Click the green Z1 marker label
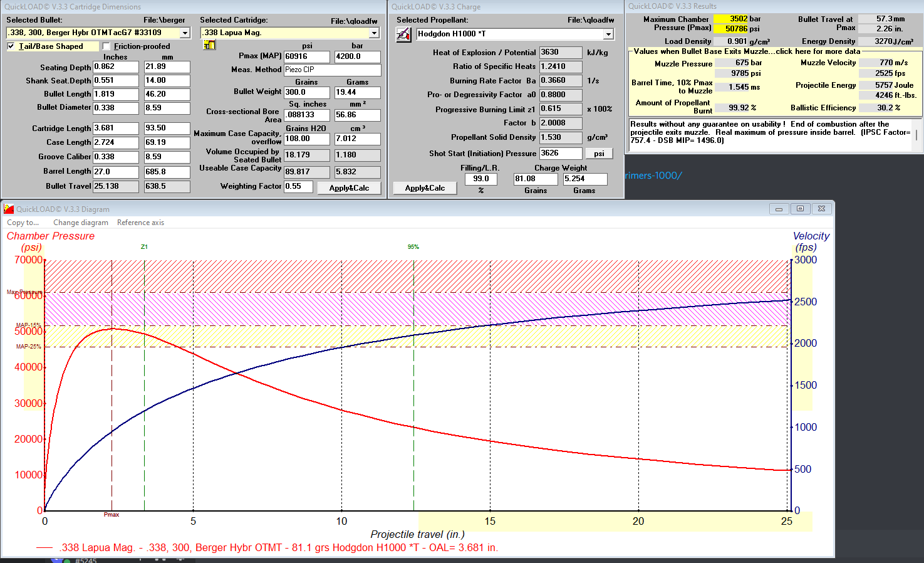This screenshot has height=563, width=924. point(144,247)
